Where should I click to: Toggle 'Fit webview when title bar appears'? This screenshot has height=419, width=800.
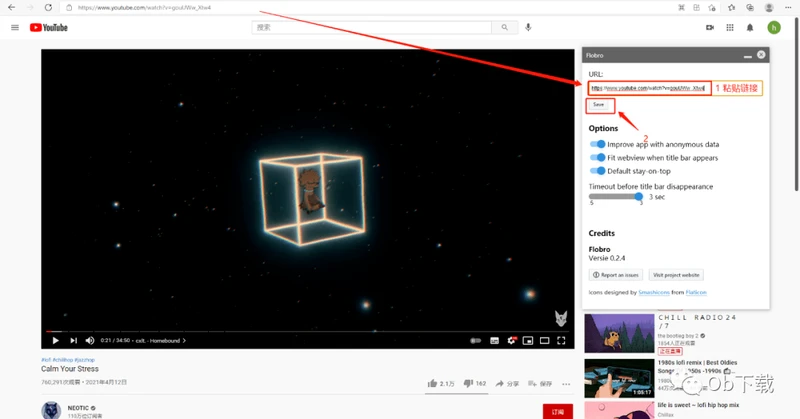pyautogui.click(x=597, y=158)
